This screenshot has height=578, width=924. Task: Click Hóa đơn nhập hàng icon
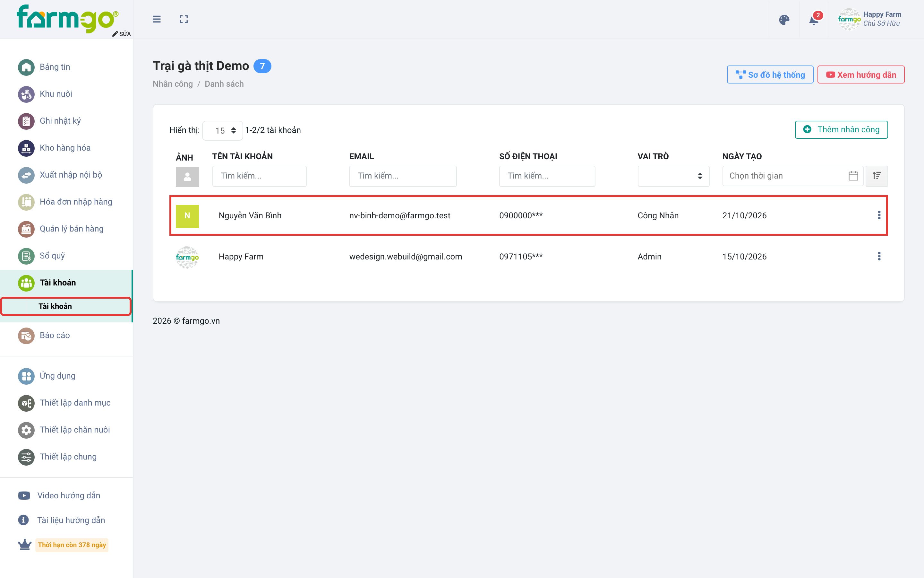click(26, 202)
